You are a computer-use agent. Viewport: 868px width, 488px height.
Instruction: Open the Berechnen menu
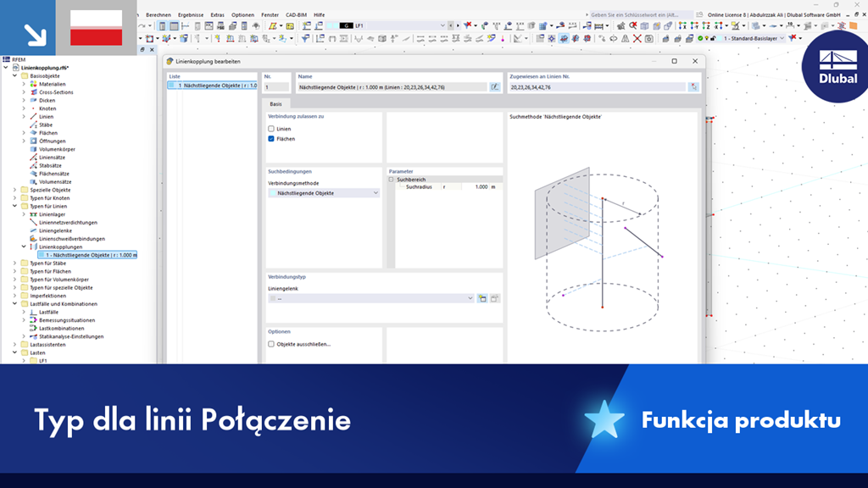pos(159,15)
